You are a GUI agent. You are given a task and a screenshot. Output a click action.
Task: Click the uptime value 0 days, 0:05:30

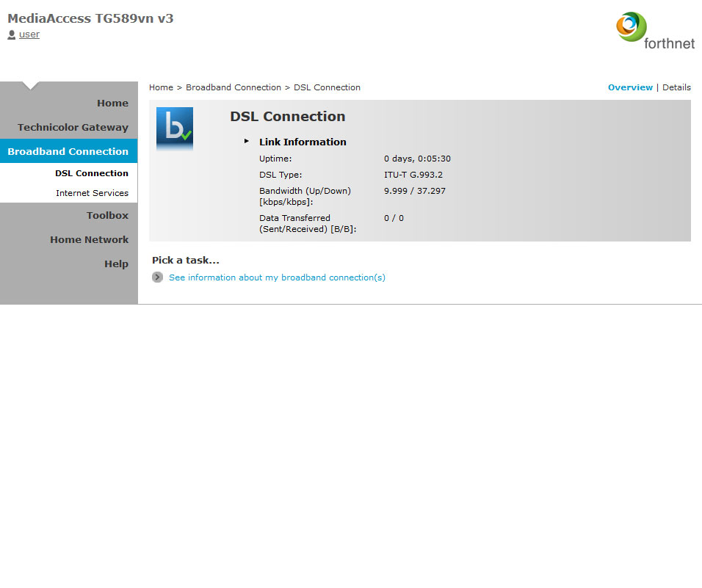pos(417,159)
